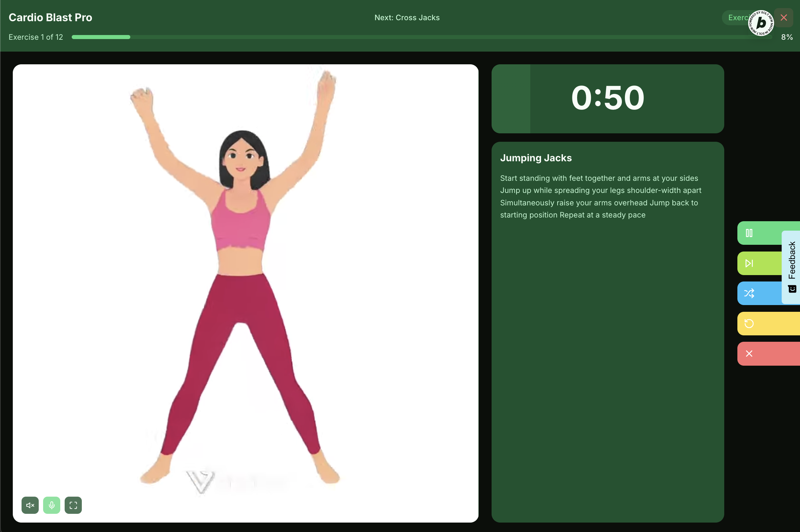The height and width of the screenshot is (532, 800).
Task: Click the Jumping Jacks heading
Action: [x=536, y=158]
